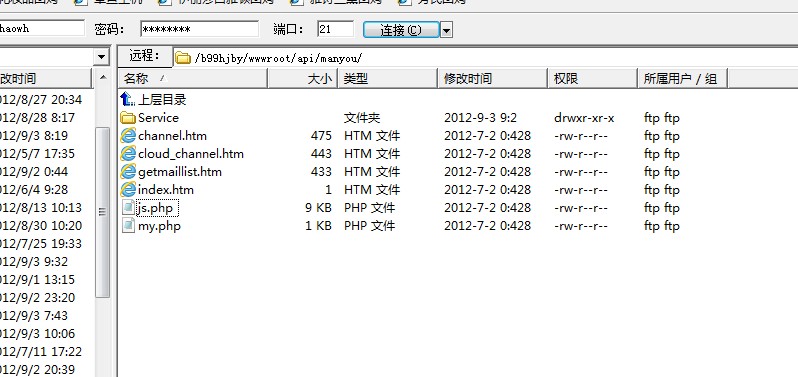Click the 连接(C) connect button
Screen dimensions: 798x377
401,30
